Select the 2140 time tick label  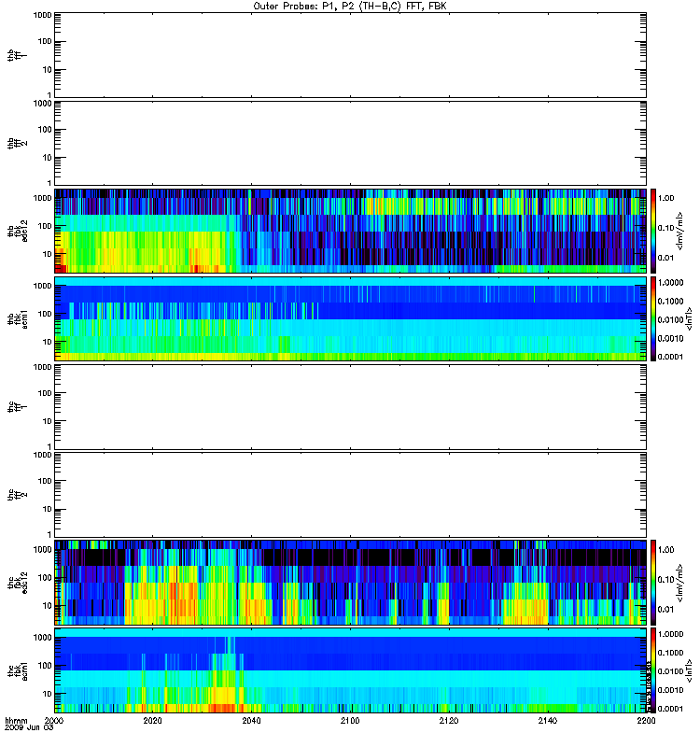pyautogui.click(x=548, y=721)
